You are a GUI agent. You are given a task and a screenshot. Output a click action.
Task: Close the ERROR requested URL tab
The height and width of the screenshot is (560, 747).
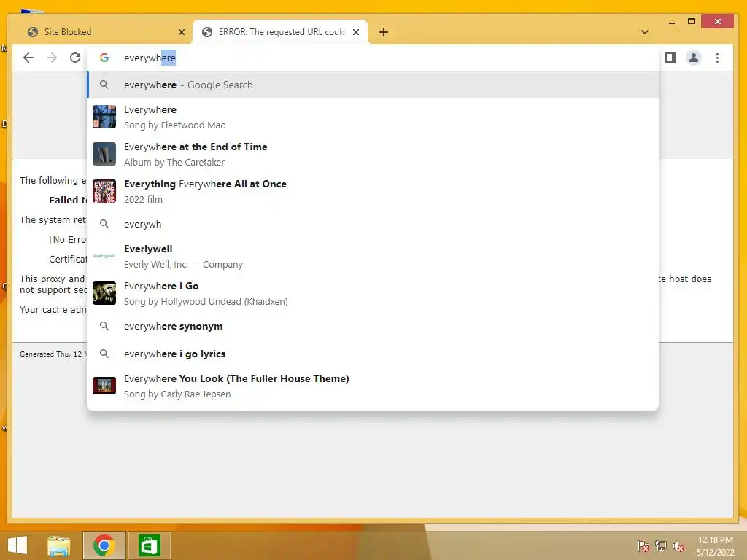[x=356, y=32]
